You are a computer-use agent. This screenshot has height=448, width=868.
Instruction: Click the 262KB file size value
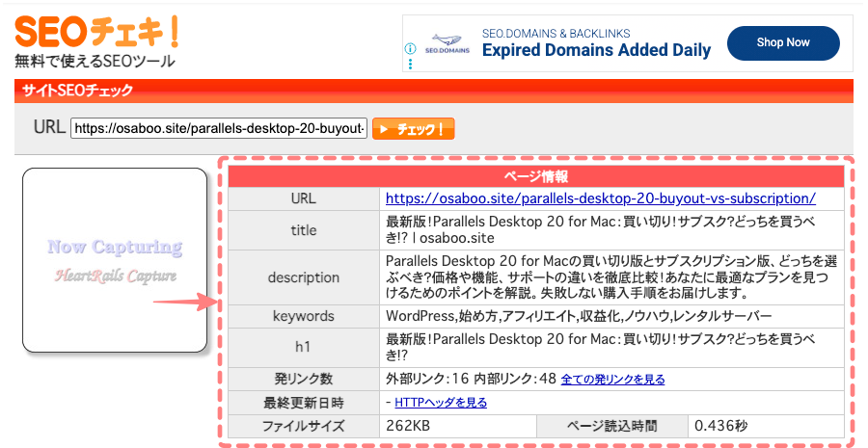coord(408,426)
